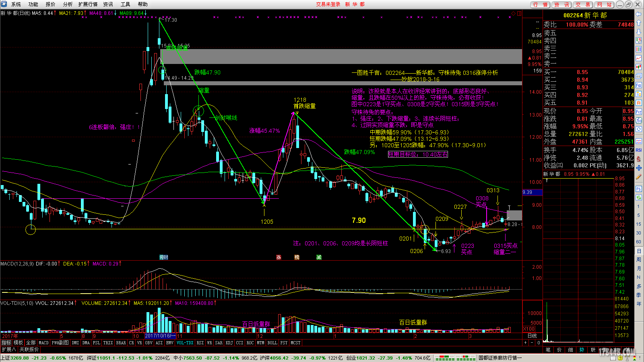Select the 日 daily period toggle
This screenshot has height=362, width=644.
[639, 251]
